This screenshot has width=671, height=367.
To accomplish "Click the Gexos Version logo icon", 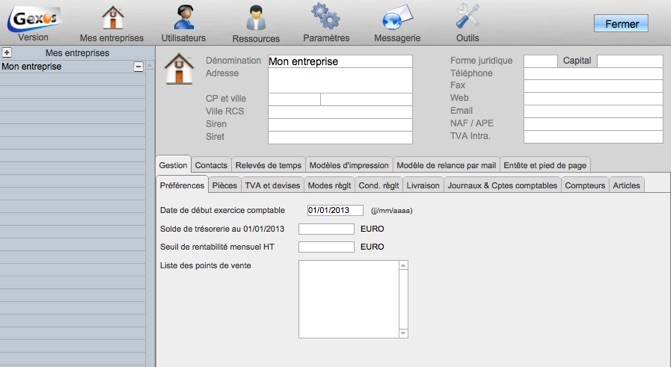I will pos(34,19).
